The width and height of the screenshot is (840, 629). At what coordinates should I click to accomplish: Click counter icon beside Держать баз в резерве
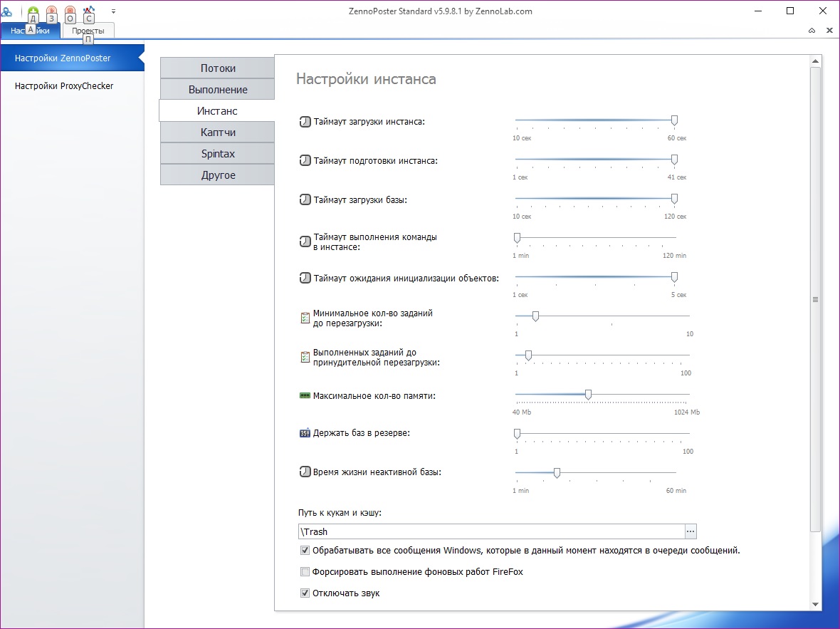pyautogui.click(x=305, y=433)
